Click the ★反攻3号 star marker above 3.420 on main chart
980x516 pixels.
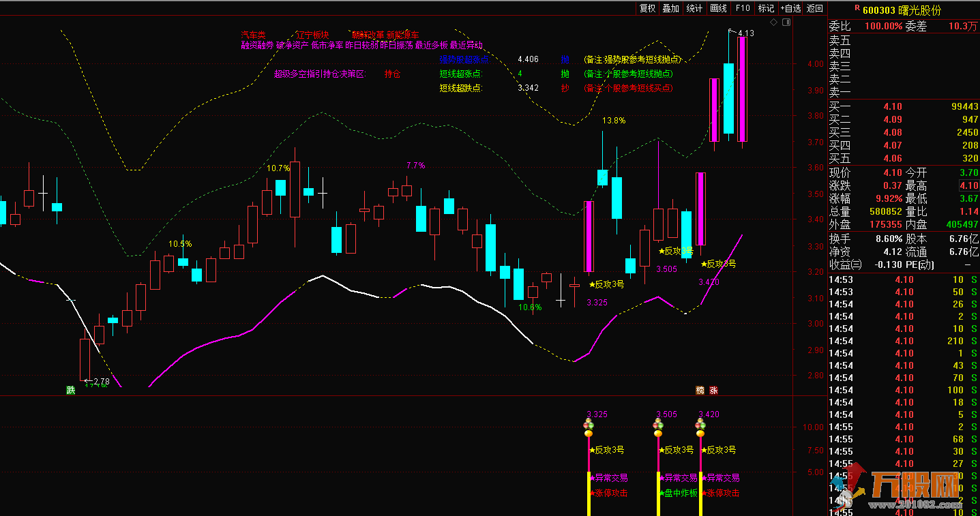pos(718,264)
